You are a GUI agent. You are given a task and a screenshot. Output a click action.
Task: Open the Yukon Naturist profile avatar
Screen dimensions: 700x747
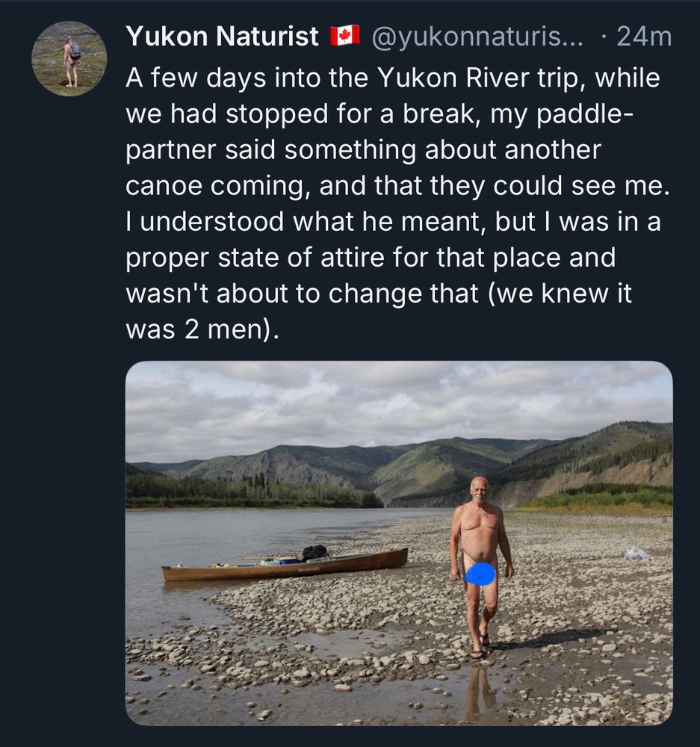coord(69,58)
